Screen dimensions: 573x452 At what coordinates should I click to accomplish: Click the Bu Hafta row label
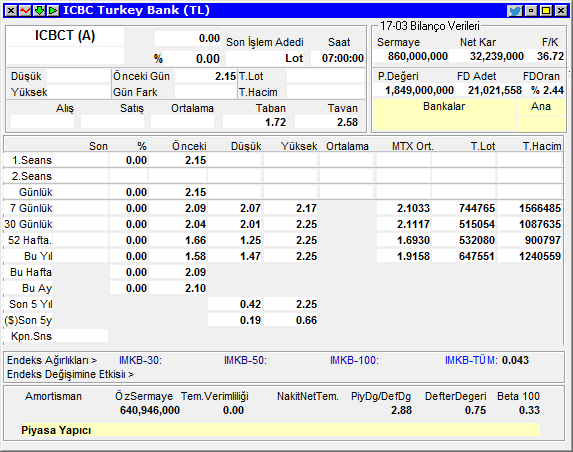[x=31, y=272]
